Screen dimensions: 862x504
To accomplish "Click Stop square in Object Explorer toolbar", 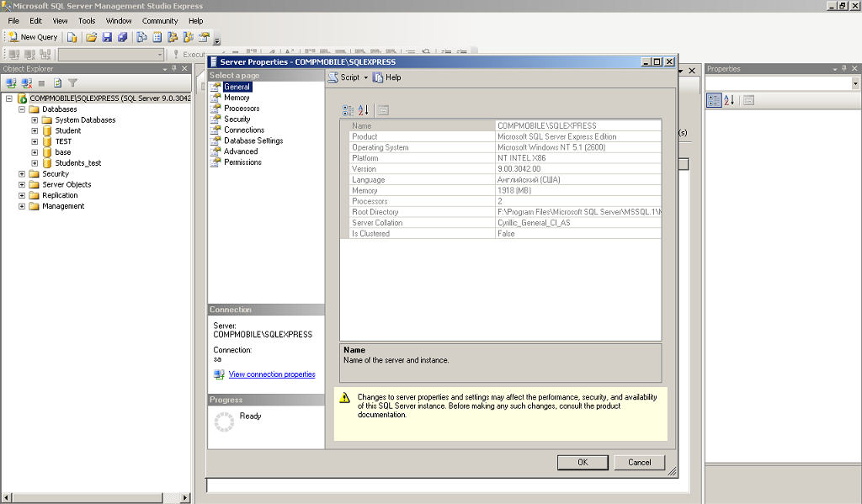I will coord(42,83).
